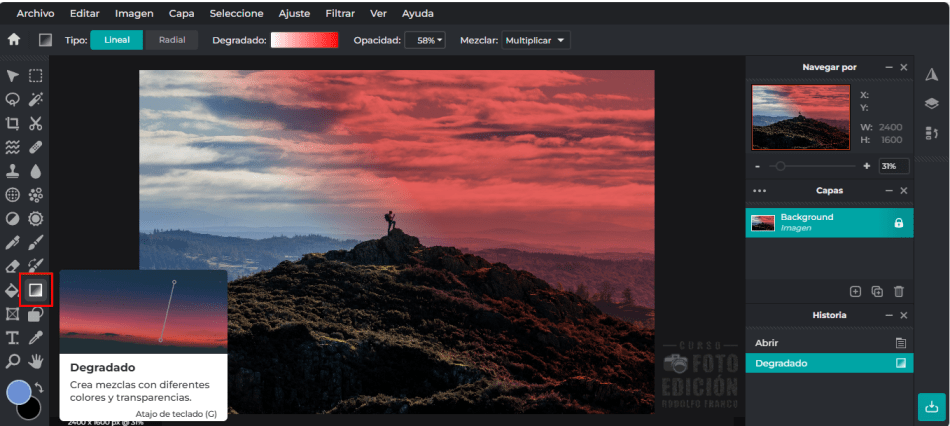
Task: Click the teal download save button
Action: click(x=931, y=406)
